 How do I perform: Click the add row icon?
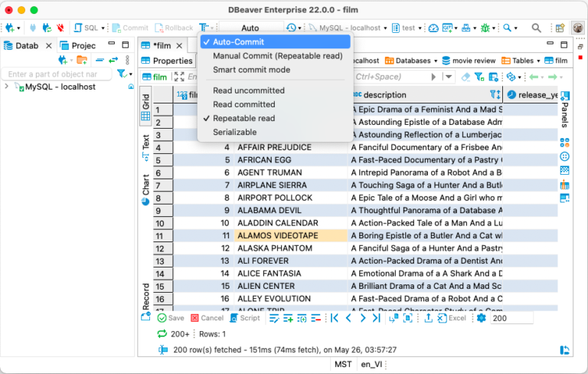(x=288, y=318)
